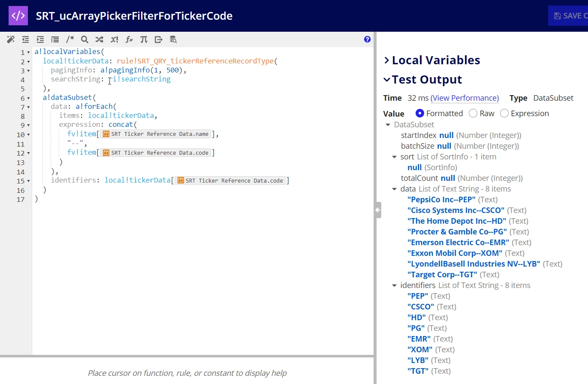588x384 pixels.
Task: Click the totalCount null value
Action: click(x=448, y=178)
